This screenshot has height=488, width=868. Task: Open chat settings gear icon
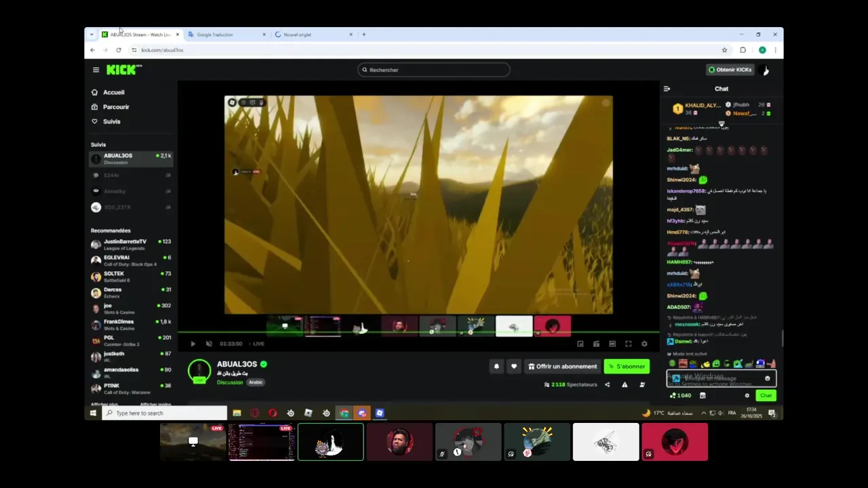[747, 395]
